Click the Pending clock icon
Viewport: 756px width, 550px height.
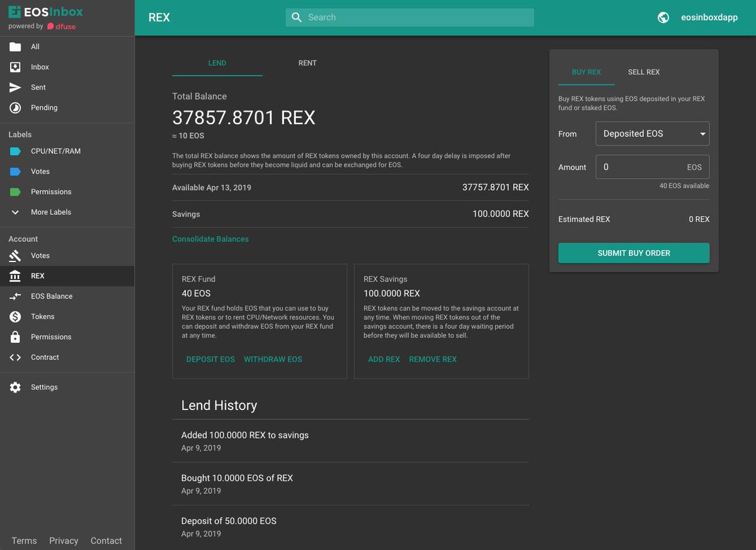click(x=15, y=108)
